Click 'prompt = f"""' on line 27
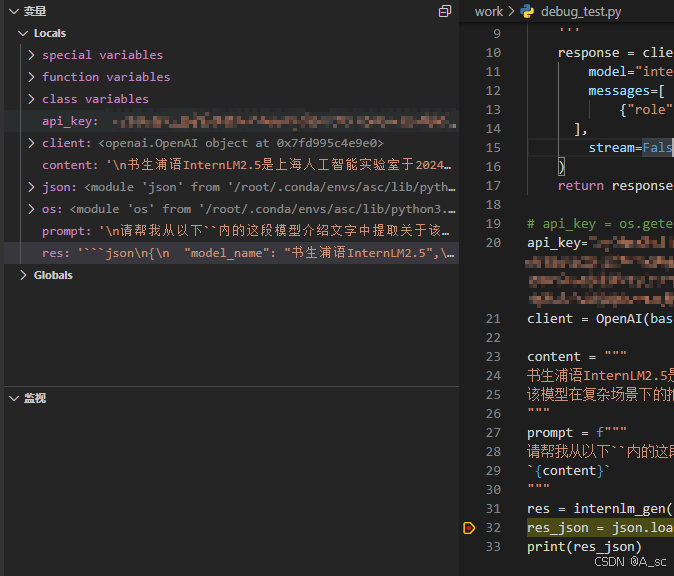Viewport: 674px width, 576px height. 577,432
